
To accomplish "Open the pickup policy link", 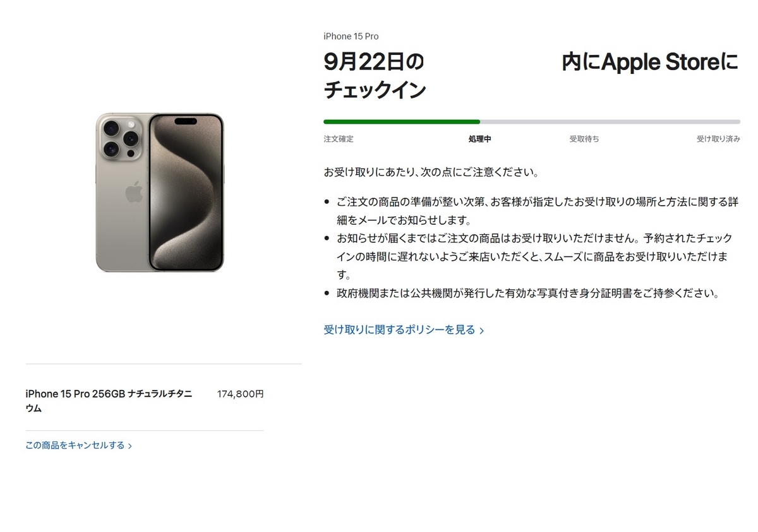I will (x=404, y=329).
